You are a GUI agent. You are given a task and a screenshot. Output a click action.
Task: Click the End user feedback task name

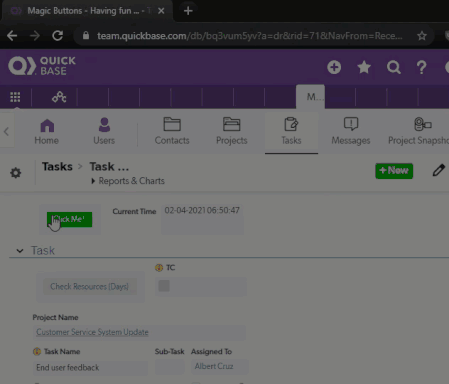[68, 368]
